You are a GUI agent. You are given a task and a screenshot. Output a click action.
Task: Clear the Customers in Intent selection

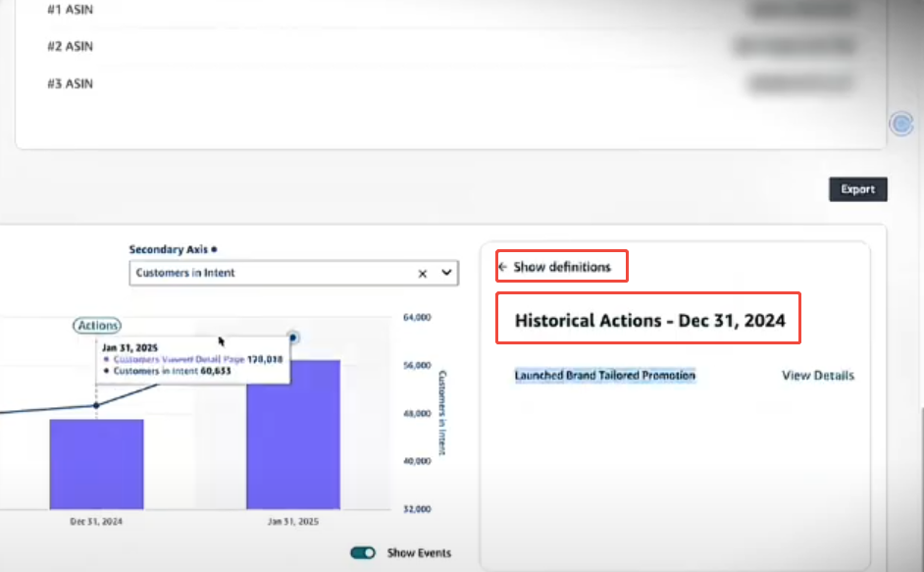[x=423, y=274]
